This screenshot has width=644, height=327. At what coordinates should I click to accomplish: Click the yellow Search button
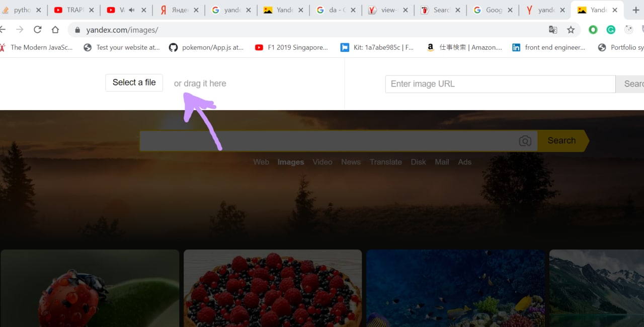[562, 141]
